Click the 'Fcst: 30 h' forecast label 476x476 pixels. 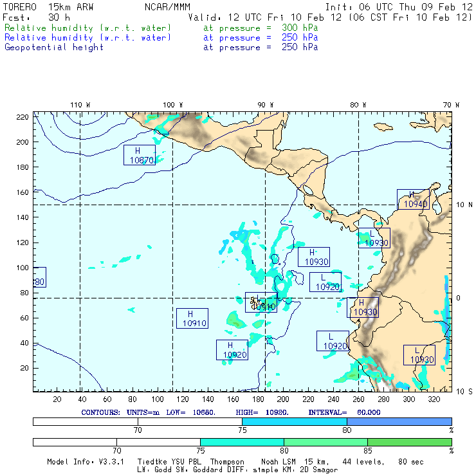tap(37, 17)
